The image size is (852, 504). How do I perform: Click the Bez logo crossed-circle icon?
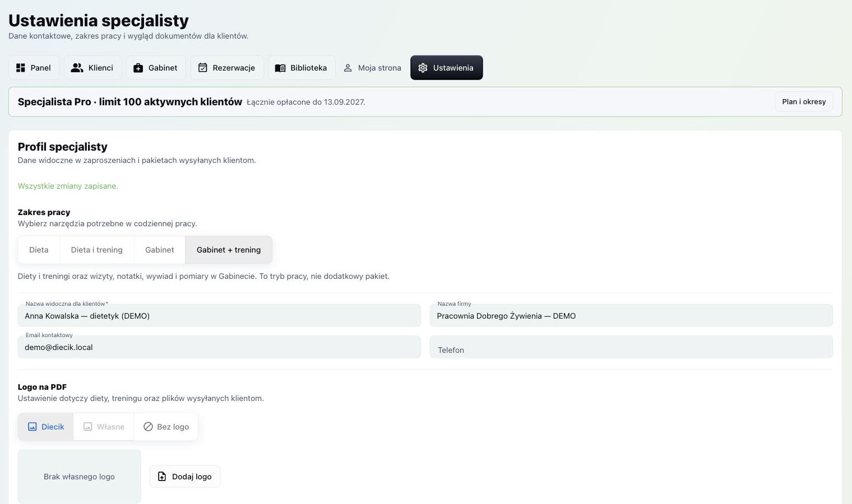click(148, 427)
